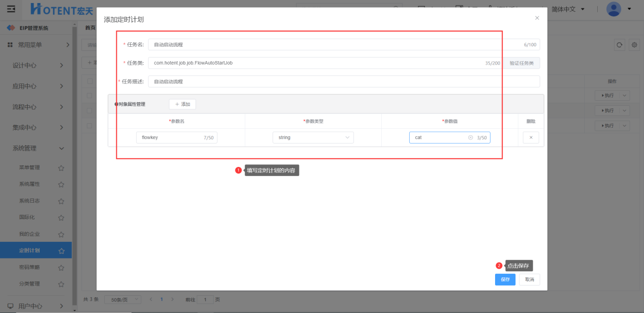
Task: Favorite 系统日志 with its star icon
Action: pos(61,201)
